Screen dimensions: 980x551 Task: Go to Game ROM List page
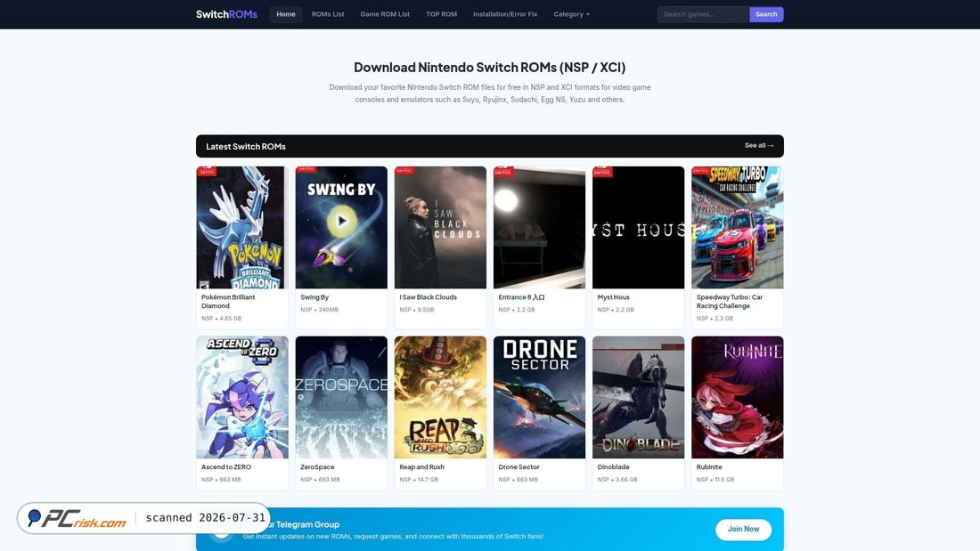click(x=385, y=14)
